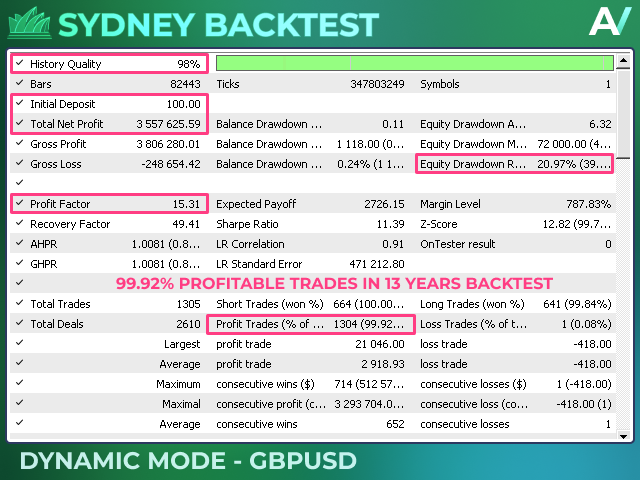Select the LR Standard Error value 471 212.80

coord(377,264)
